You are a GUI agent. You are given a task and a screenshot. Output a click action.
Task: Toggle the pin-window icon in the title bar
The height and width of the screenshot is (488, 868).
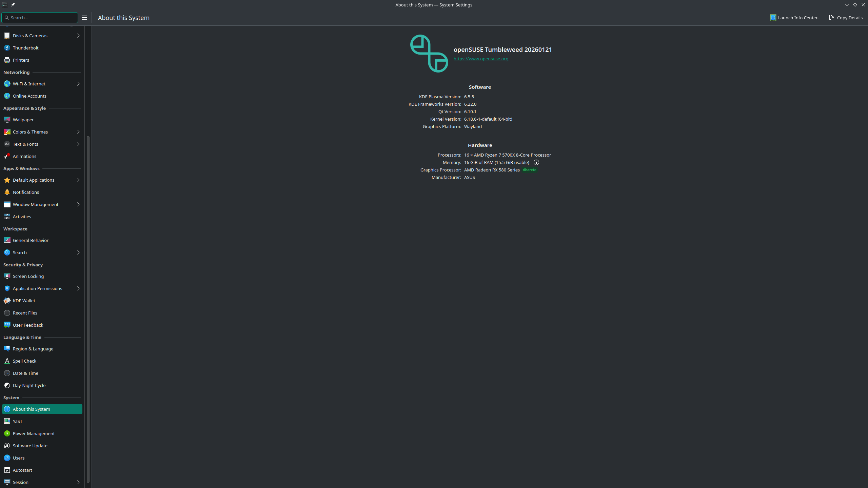coord(13,5)
